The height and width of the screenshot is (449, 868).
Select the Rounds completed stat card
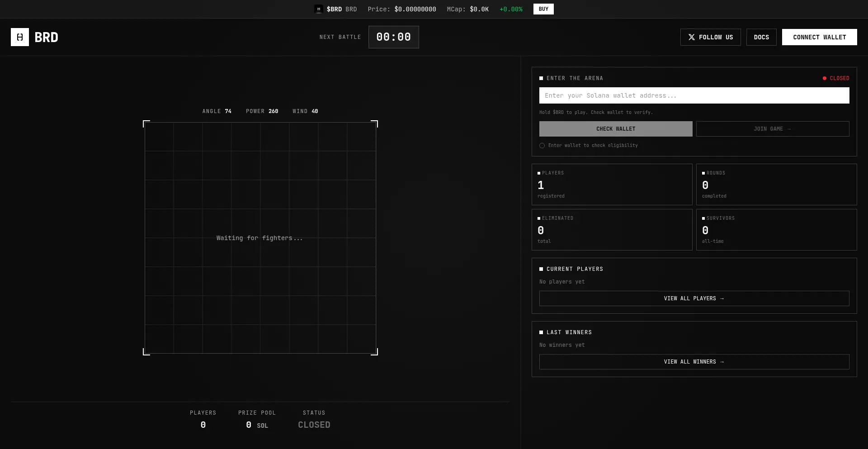pos(776,184)
